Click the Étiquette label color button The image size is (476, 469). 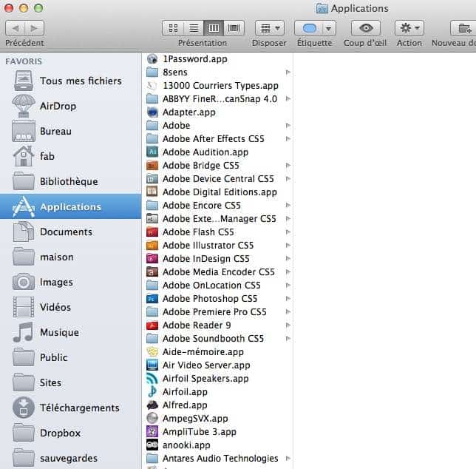click(309, 28)
